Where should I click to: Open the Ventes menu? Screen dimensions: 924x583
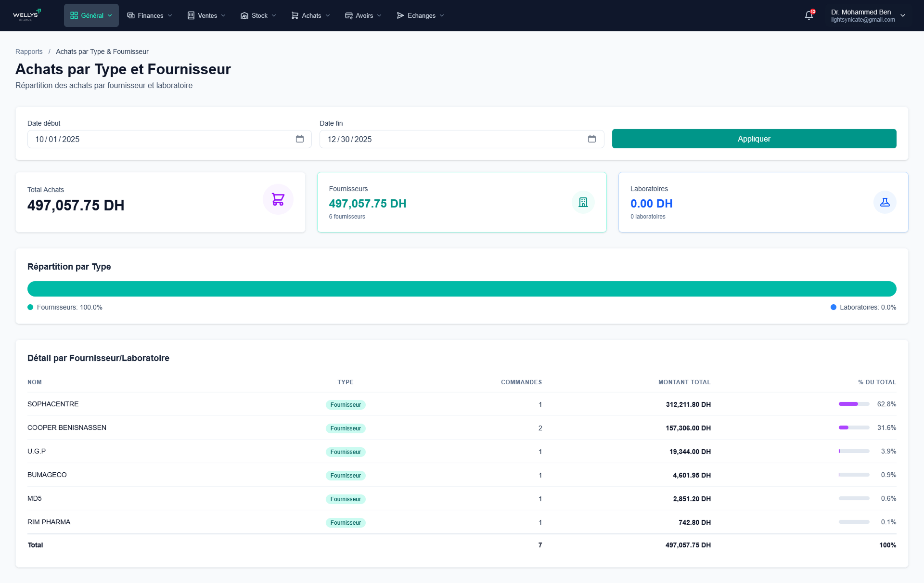coord(206,15)
